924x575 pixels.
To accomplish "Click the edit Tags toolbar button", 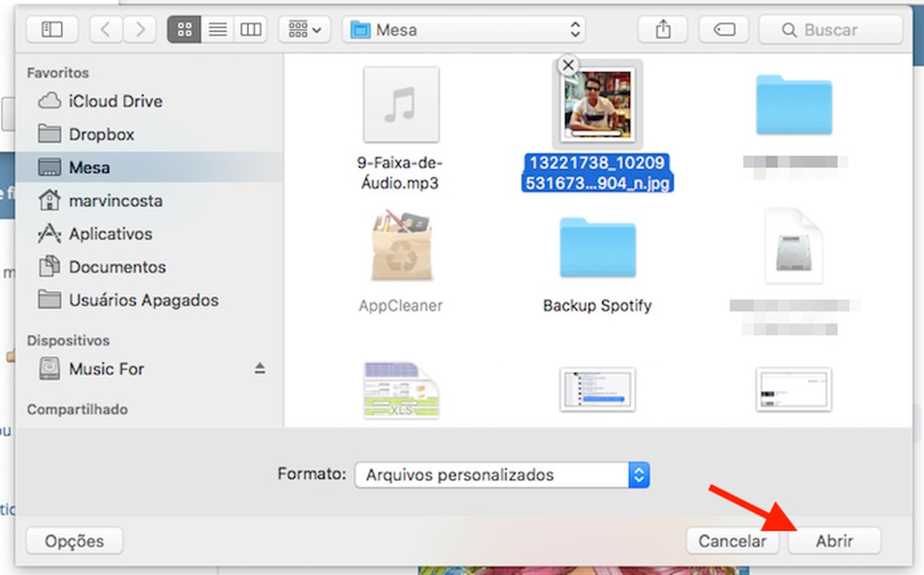I will point(724,29).
